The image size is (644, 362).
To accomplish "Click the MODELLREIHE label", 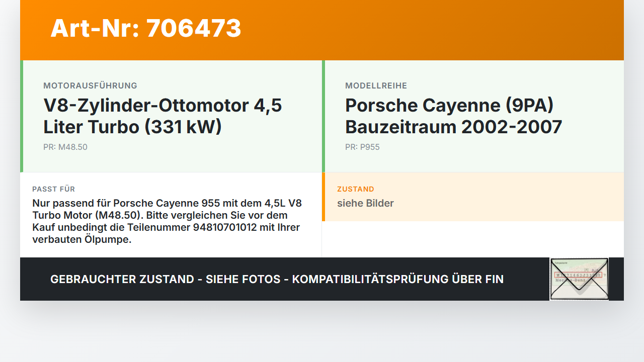I will (376, 86).
